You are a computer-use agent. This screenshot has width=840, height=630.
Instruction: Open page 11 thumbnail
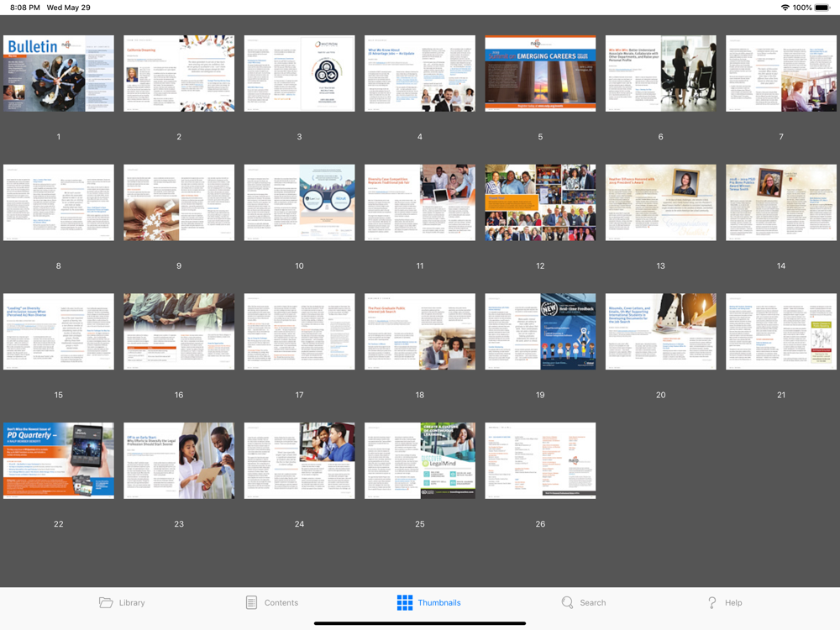pyautogui.click(x=420, y=202)
